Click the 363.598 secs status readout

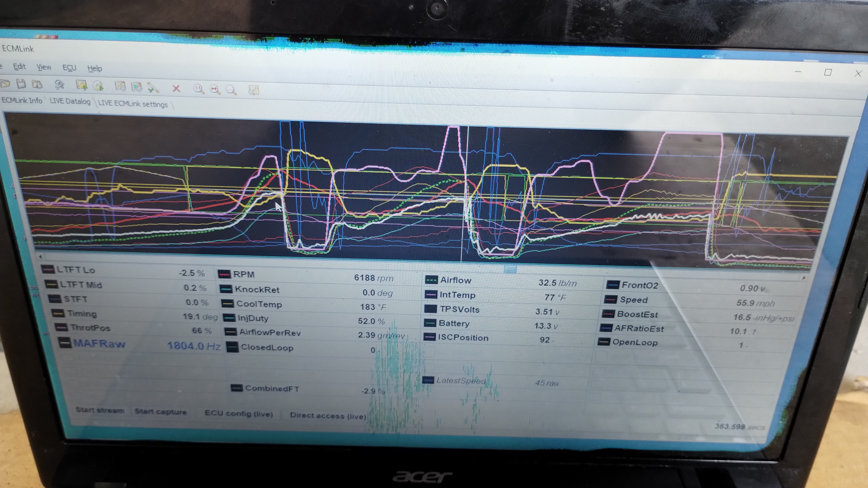tap(740, 426)
